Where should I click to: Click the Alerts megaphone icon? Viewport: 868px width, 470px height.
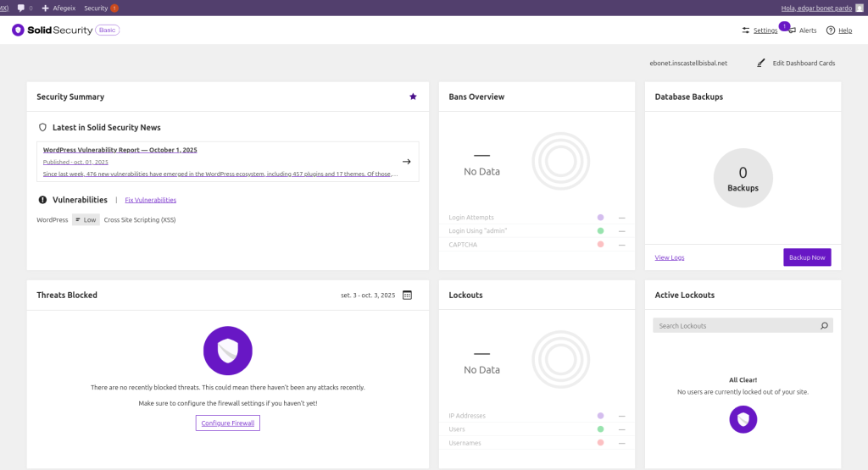[792, 30]
